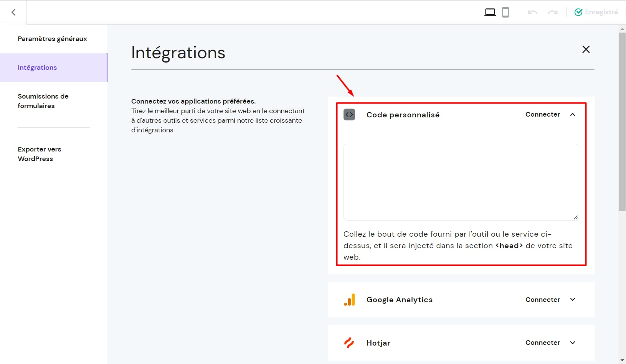This screenshot has width=626, height=364.
Task: Click the back arrow icon
Action: (x=14, y=12)
